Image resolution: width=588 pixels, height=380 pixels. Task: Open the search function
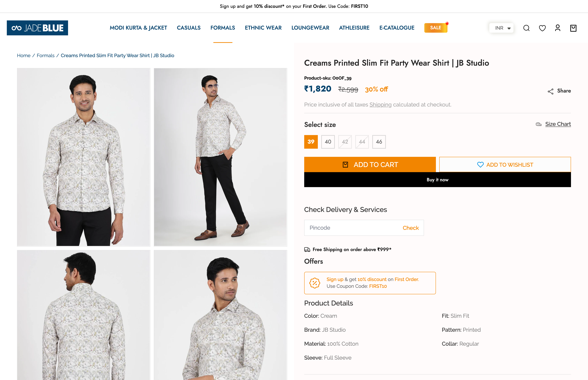point(526,28)
